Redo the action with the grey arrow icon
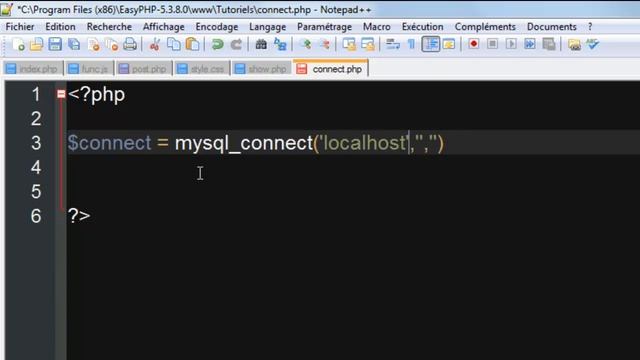This screenshot has width=640, height=360. pyautogui.click(x=236, y=44)
